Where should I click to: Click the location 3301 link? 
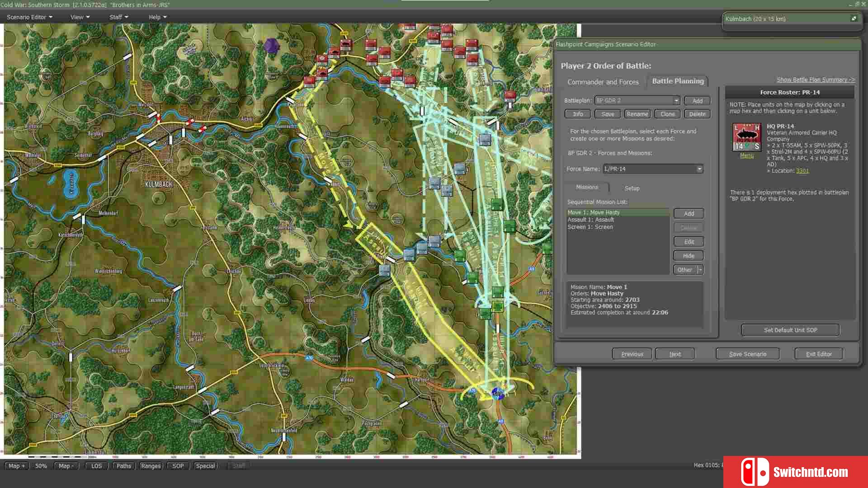click(802, 171)
